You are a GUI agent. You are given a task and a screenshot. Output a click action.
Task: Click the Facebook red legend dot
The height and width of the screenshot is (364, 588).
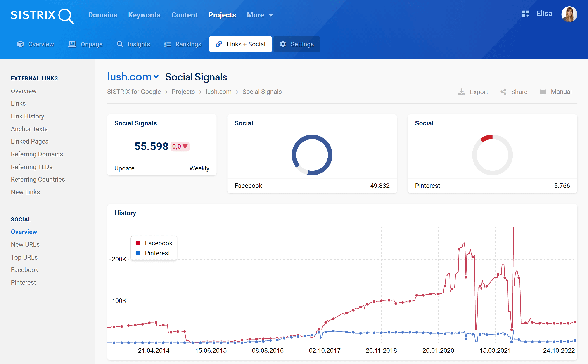point(138,243)
